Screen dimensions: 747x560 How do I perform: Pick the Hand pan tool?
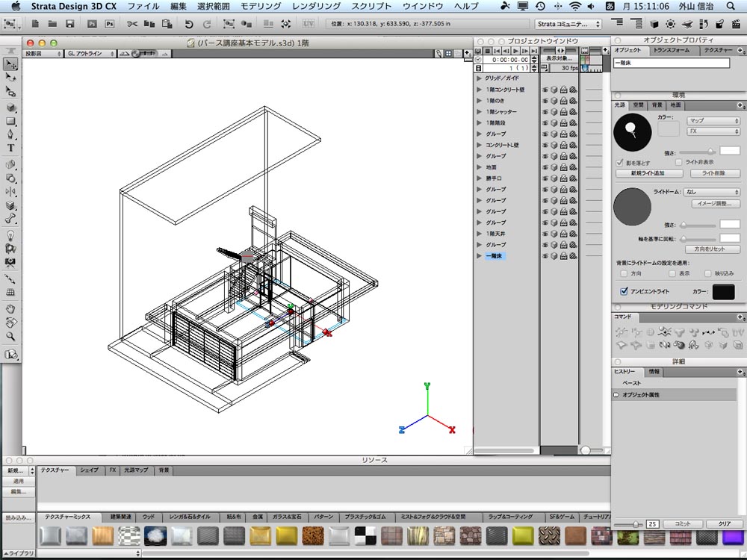(10, 308)
